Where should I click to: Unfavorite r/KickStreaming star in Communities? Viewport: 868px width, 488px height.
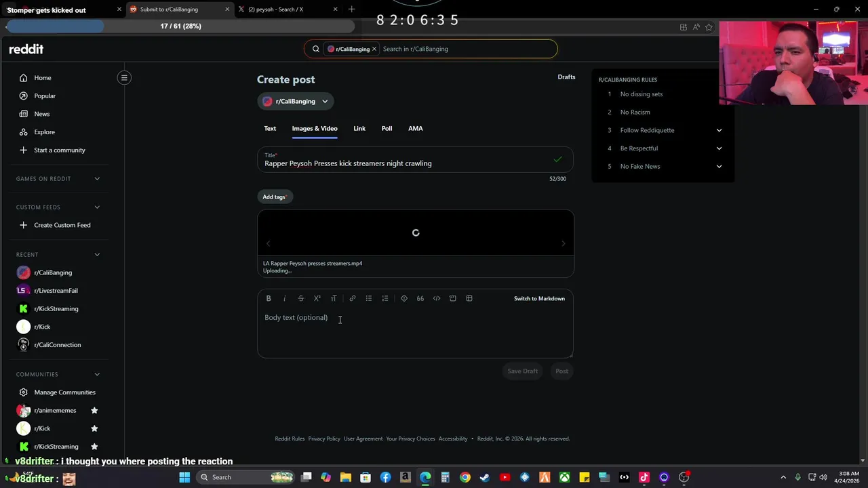point(94,447)
